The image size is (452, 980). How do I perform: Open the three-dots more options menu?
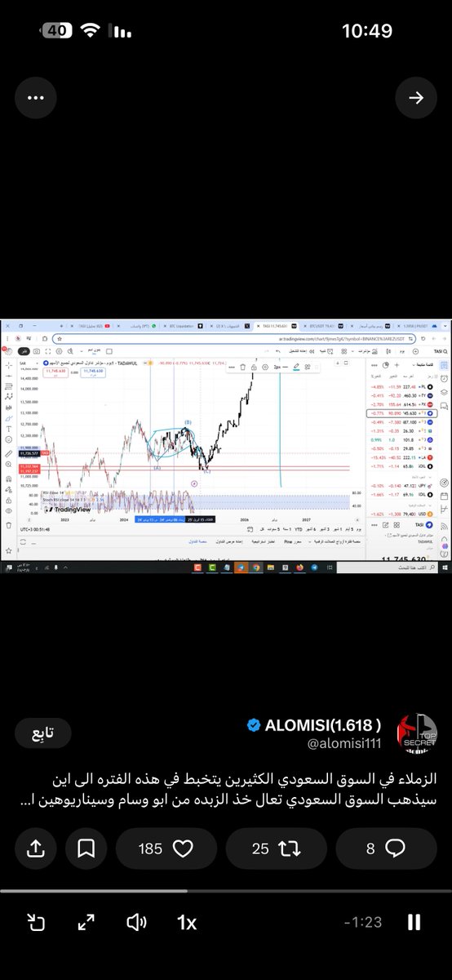tap(34, 98)
